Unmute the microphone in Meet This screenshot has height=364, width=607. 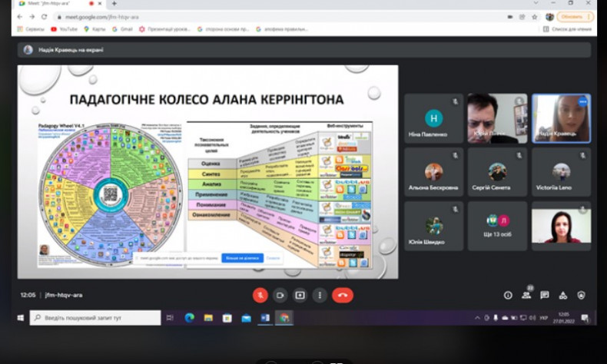pyautogui.click(x=260, y=296)
